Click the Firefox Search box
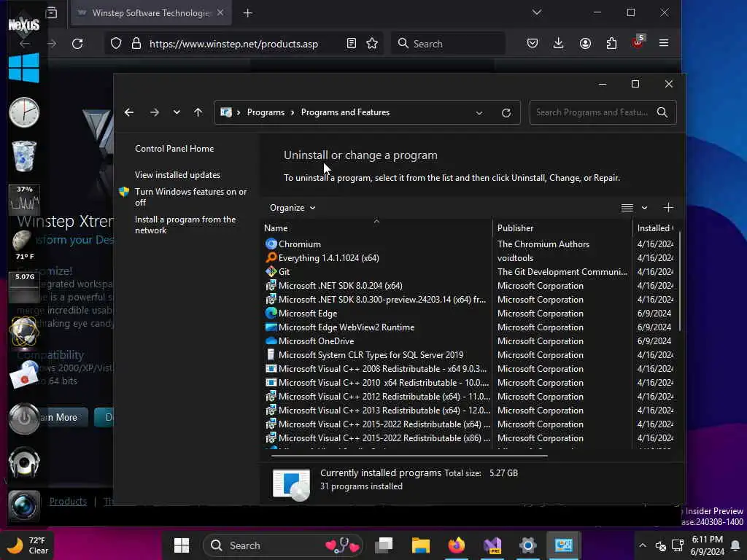The width and height of the screenshot is (747, 560). click(x=449, y=44)
